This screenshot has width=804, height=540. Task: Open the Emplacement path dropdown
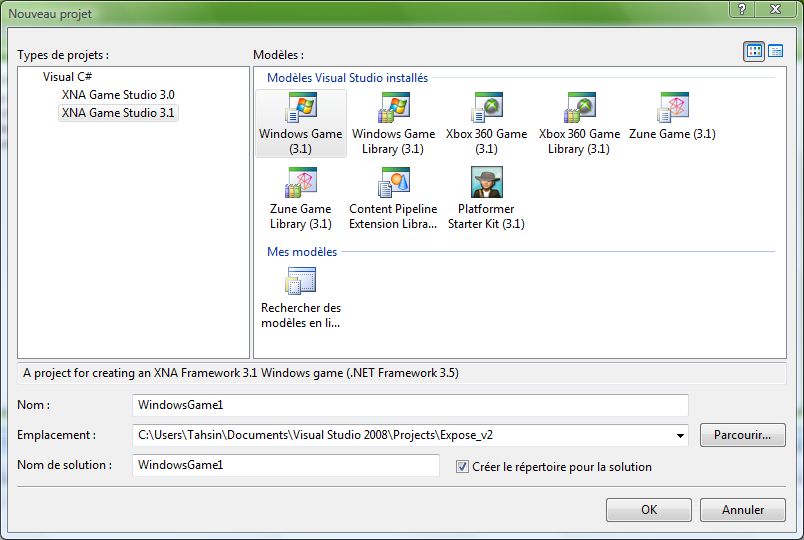pos(681,436)
